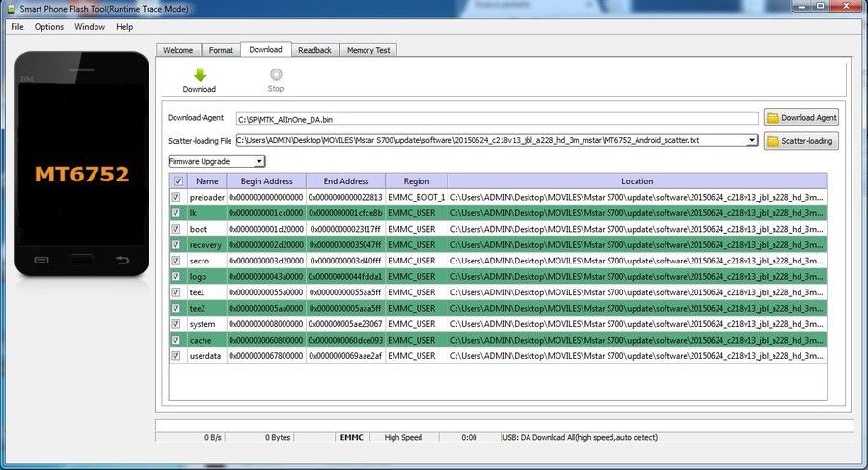The height and width of the screenshot is (470, 868).
Task: Open the Options menu
Action: [x=49, y=27]
